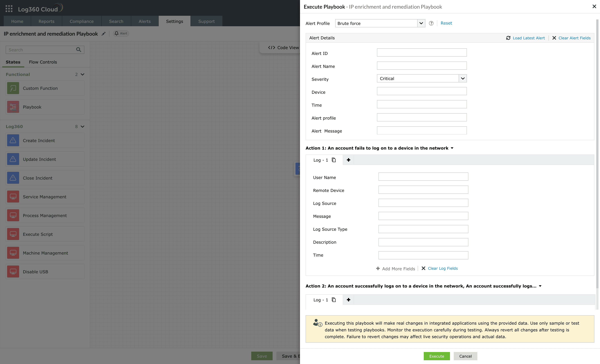Click the Reset link

tap(446, 23)
